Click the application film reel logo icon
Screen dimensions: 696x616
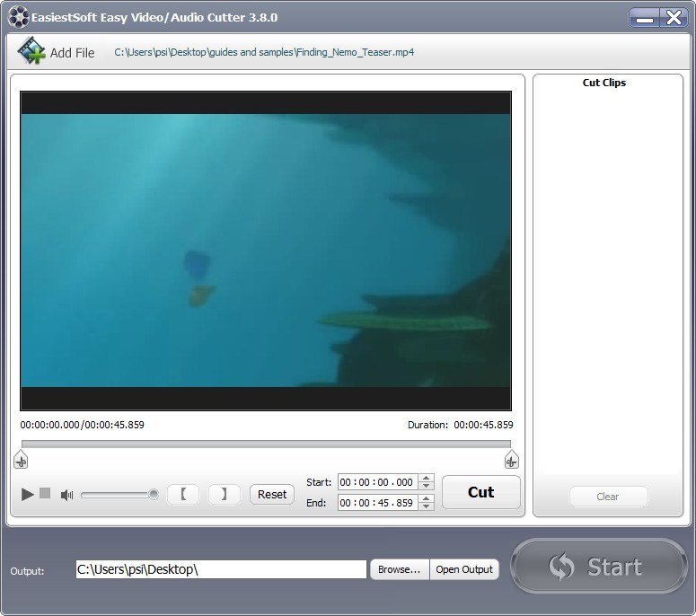tap(19, 17)
